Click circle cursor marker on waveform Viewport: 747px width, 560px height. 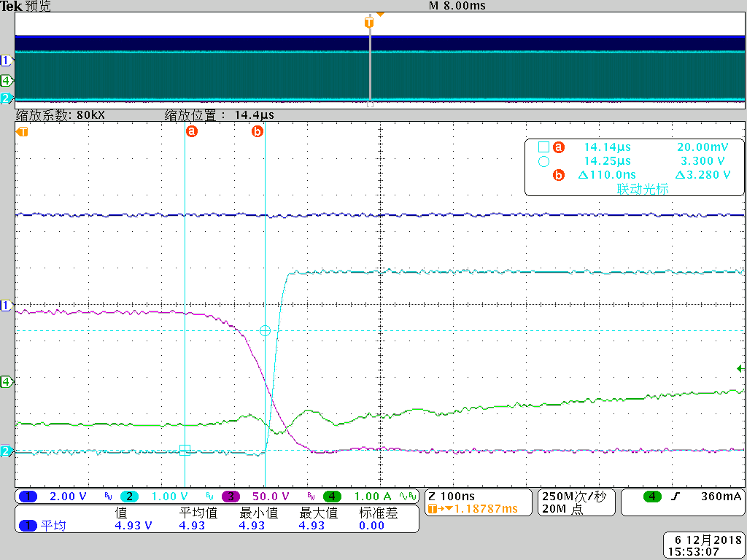(265, 330)
